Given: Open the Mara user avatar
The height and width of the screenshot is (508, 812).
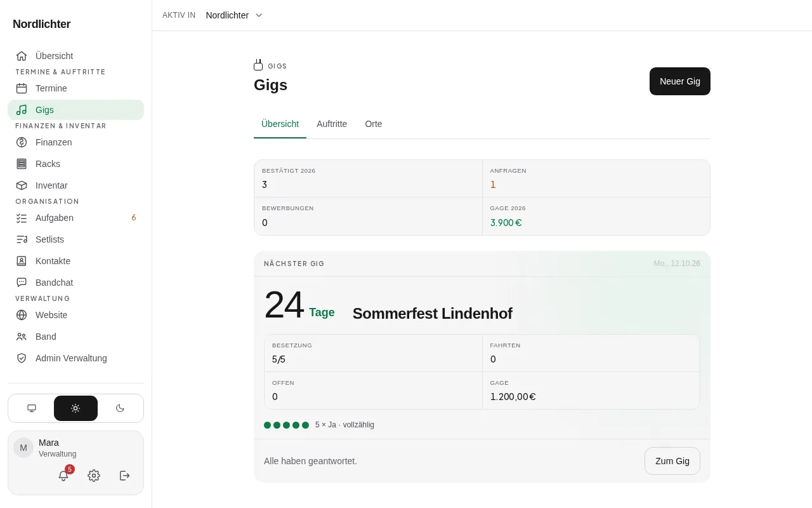Looking at the screenshot, I should pyautogui.click(x=23, y=448).
